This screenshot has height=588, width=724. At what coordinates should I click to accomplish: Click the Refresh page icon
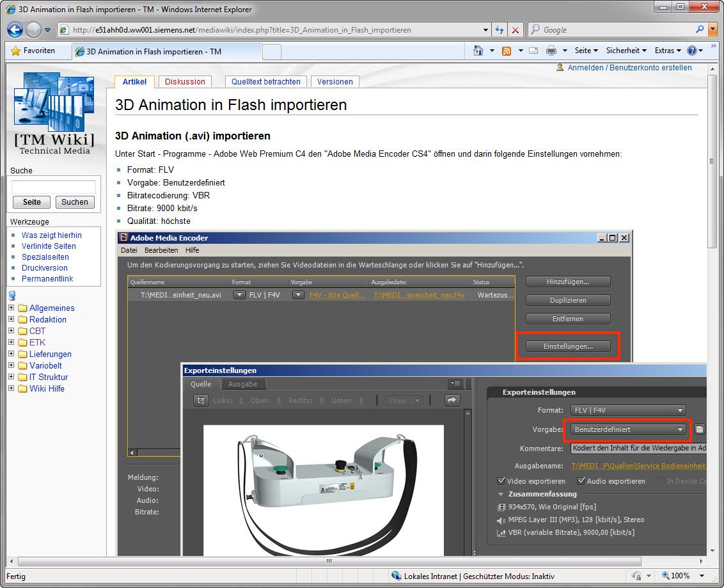tap(500, 30)
